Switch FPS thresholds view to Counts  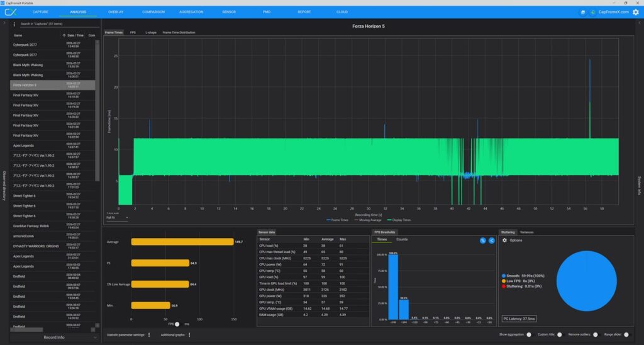point(401,240)
